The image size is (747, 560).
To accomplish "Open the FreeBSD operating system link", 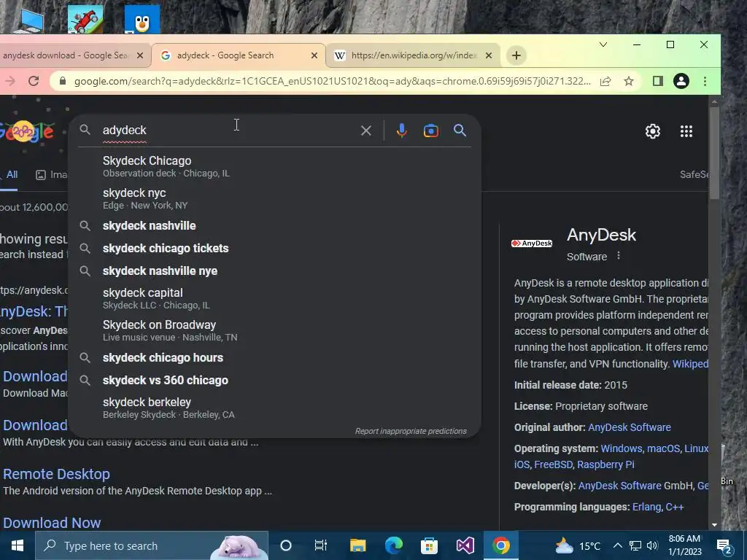I will click(553, 464).
